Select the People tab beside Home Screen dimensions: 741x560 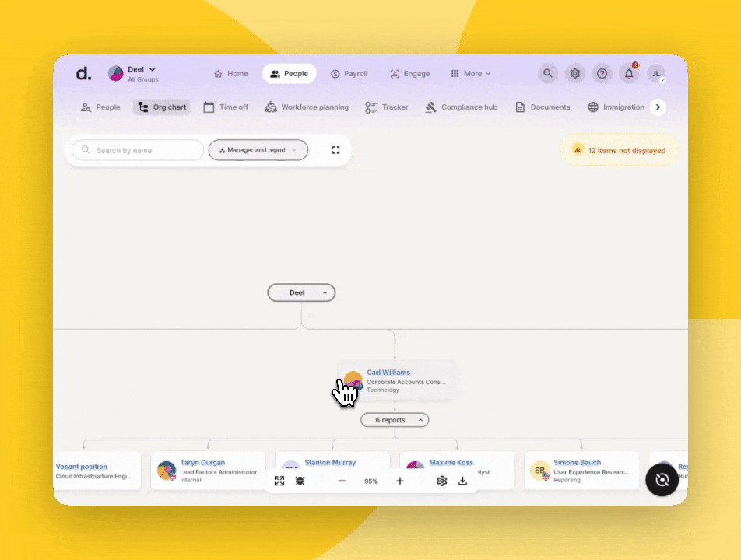290,74
